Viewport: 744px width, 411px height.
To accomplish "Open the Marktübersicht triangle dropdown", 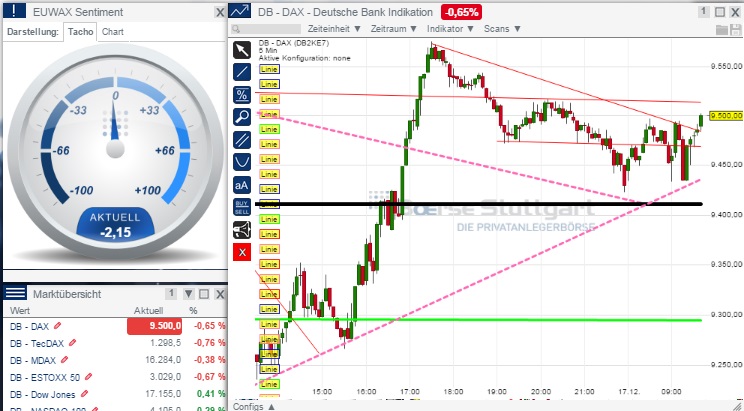I will [x=188, y=294].
